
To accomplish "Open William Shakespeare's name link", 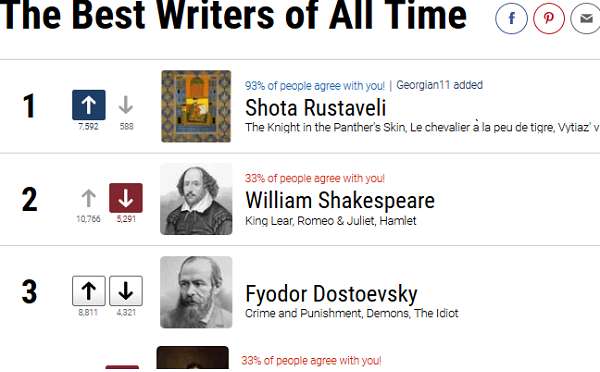I will click(340, 201).
